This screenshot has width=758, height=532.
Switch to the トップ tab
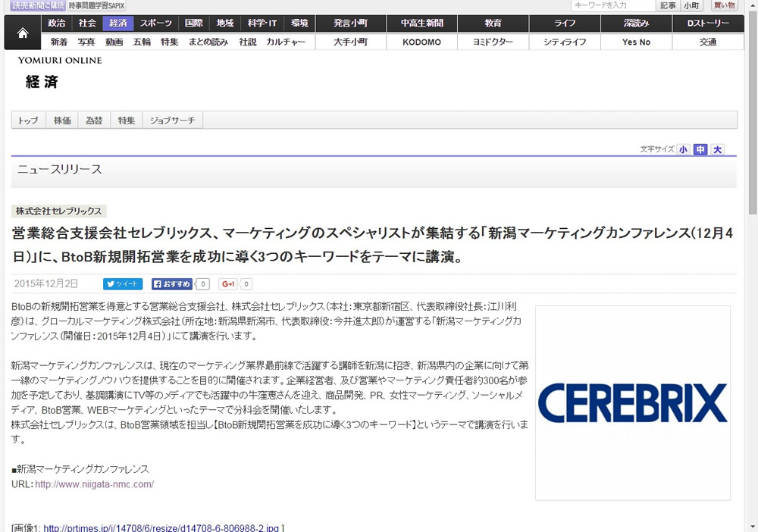29,120
